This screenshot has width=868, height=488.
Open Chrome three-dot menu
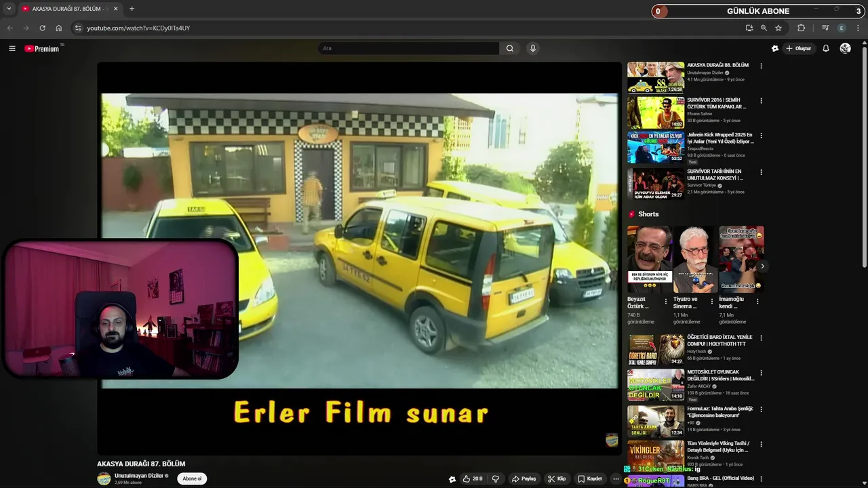[x=859, y=28]
